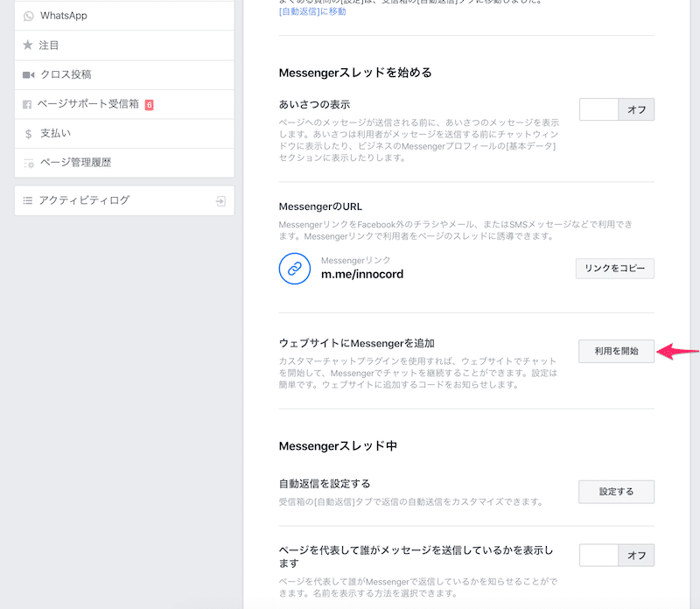Click the Facebook icon beside ページサポート受信箱
Screen dimensions: 700x609
pyautogui.click(x=27, y=104)
